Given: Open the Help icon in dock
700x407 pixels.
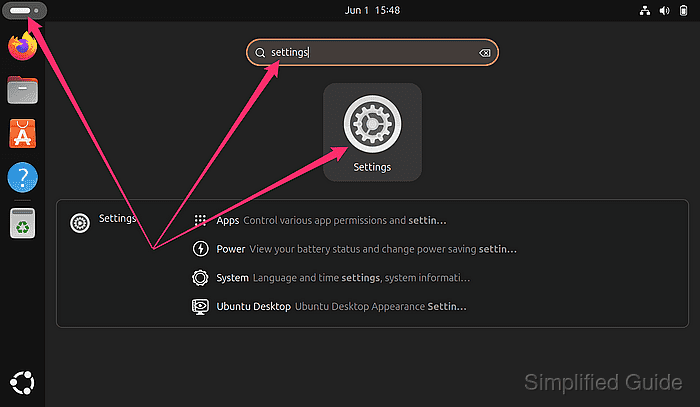Looking at the screenshot, I should point(22,178).
